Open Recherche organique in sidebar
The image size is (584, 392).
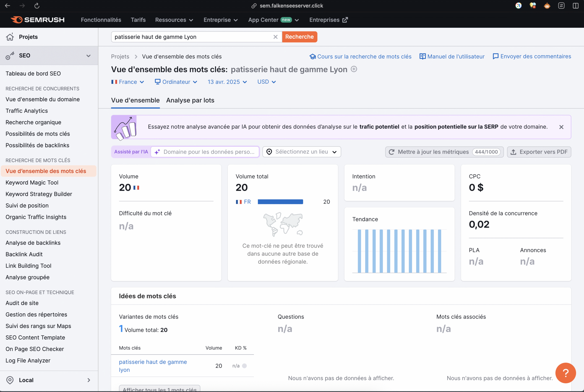coord(33,122)
